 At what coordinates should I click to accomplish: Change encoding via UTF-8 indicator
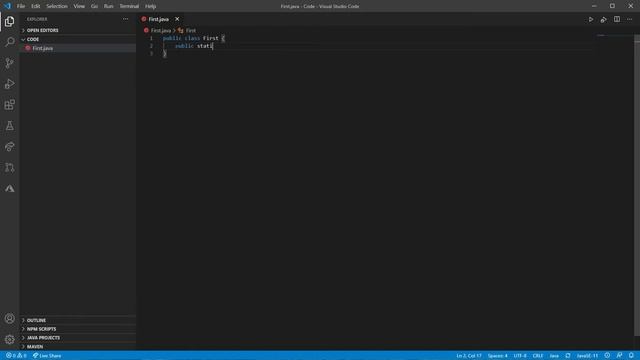pos(520,356)
